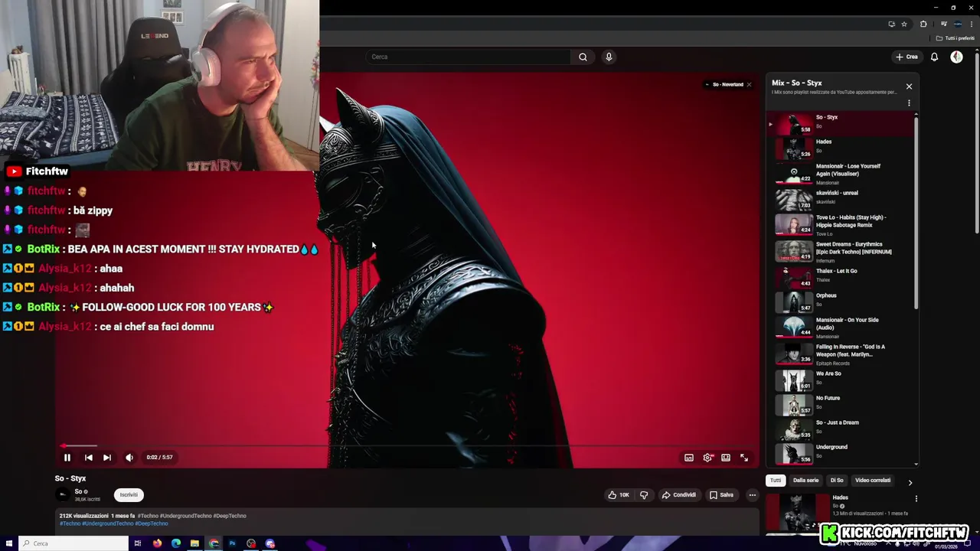The image size is (980, 551).
Task: Open playlist panel three-dot options
Action: click(x=909, y=103)
